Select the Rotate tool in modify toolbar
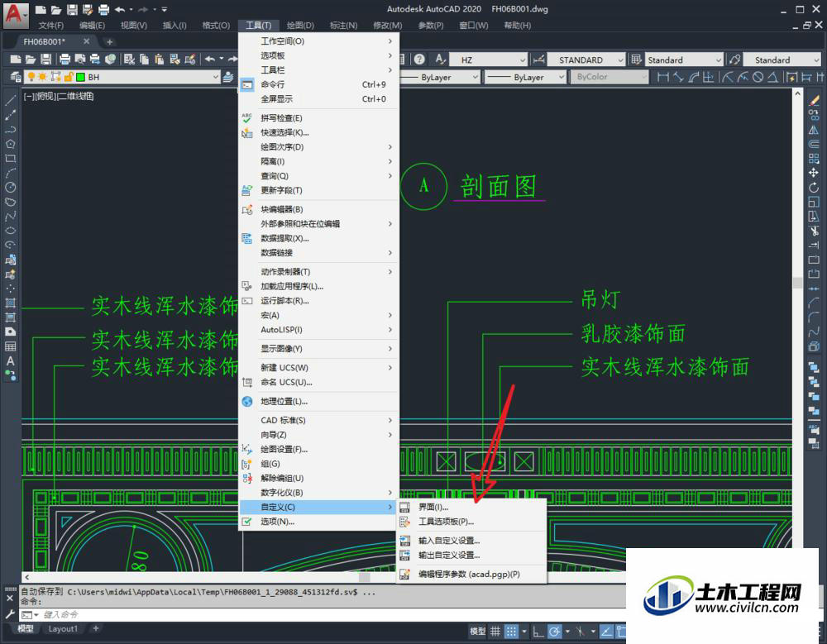 (814, 187)
